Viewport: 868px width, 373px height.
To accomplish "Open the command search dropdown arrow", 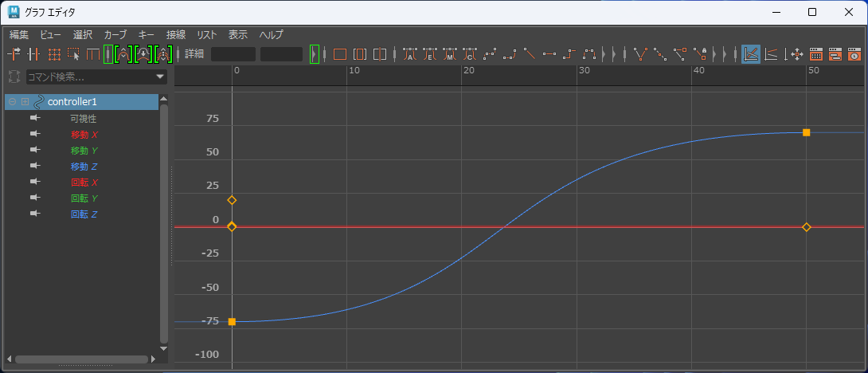I will pos(161,77).
